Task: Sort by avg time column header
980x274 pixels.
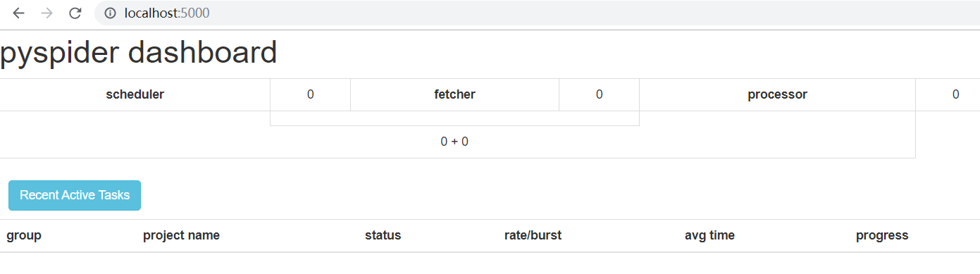Action: coord(709,235)
